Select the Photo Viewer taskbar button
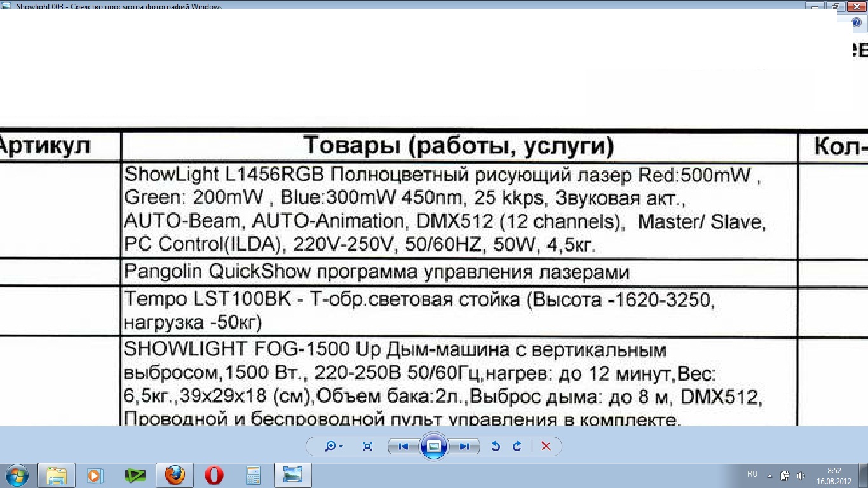868x488 pixels. pos(293,475)
